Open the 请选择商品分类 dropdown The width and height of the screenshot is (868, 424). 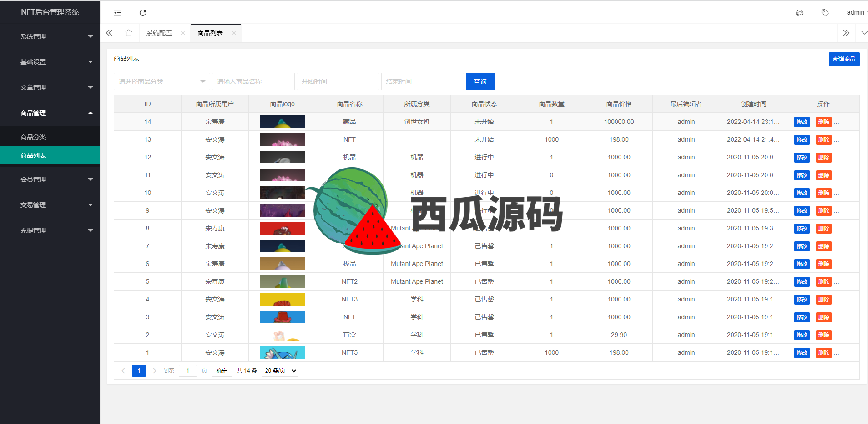click(x=162, y=82)
